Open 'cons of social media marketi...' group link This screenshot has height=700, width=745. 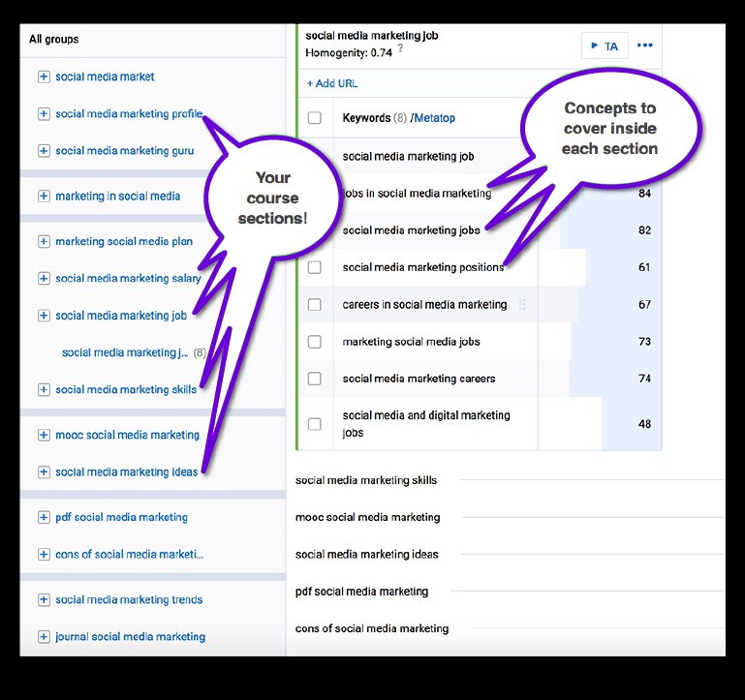pyautogui.click(x=129, y=554)
